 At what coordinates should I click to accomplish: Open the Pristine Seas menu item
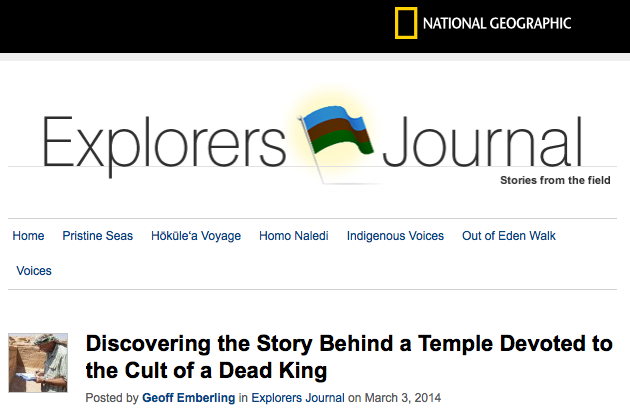click(98, 236)
